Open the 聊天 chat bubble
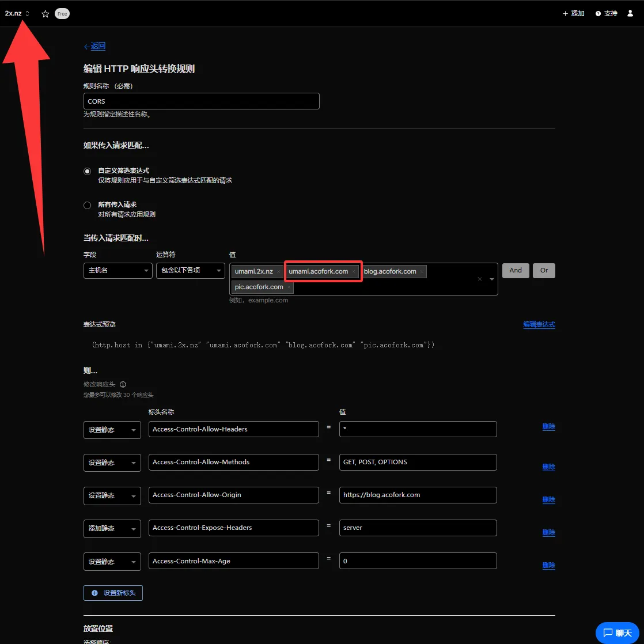Image resolution: width=644 pixels, height=644 pixels. coord(617,632)
